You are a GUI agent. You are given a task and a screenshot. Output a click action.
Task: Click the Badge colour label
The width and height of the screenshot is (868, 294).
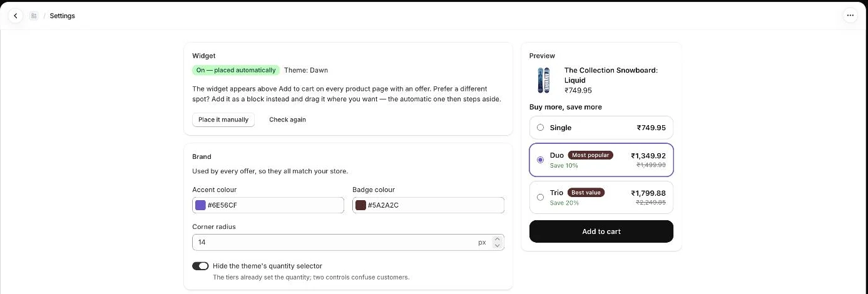pyautogui.click(x=374, y=190)
